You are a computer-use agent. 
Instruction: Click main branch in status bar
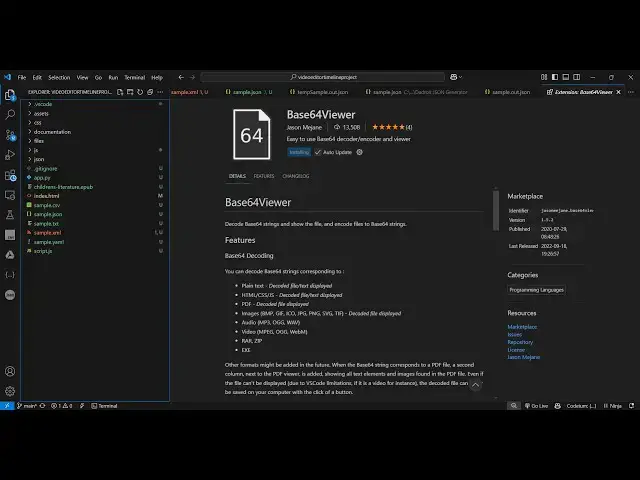pyautogui.click(x=27, y=406)
